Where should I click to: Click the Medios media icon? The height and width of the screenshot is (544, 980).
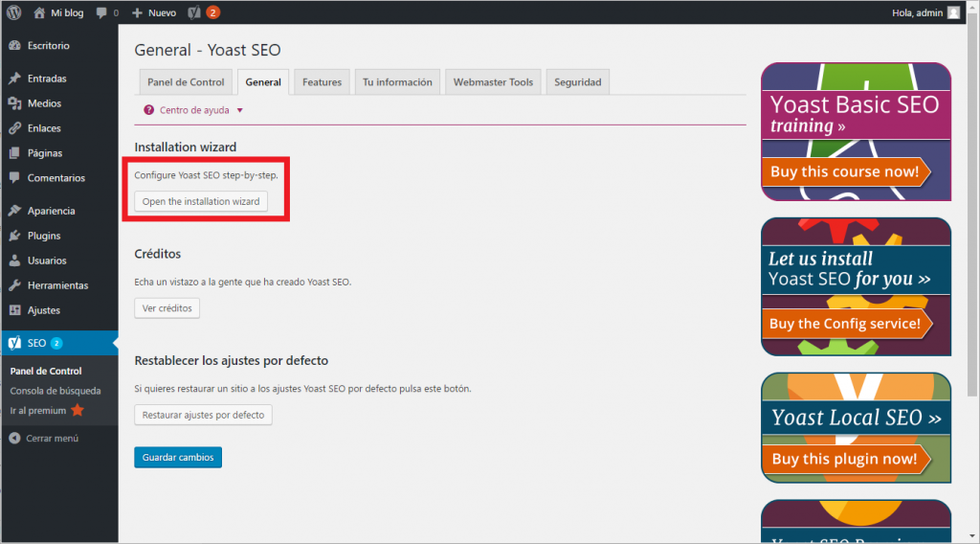(15, 103)
